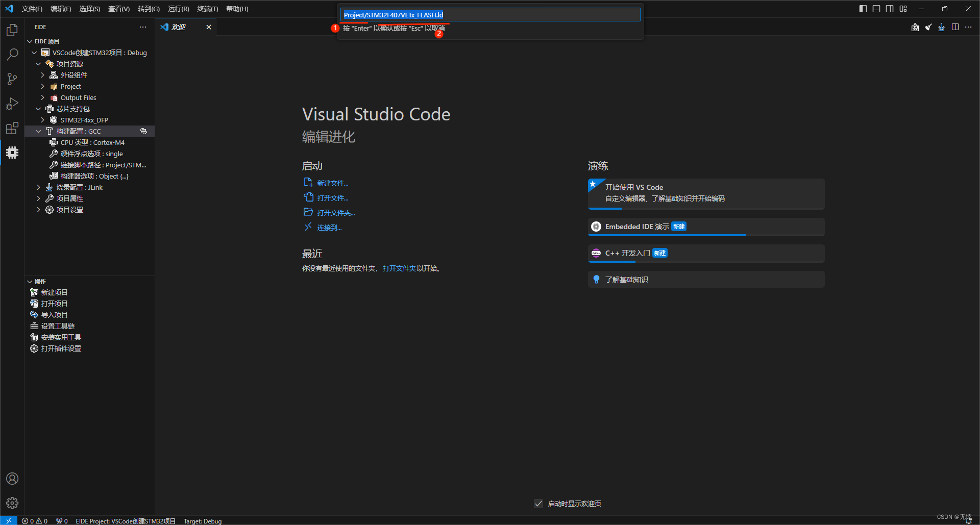Click the EIDE panel more actions ellipsis

(x=143, y=27)
